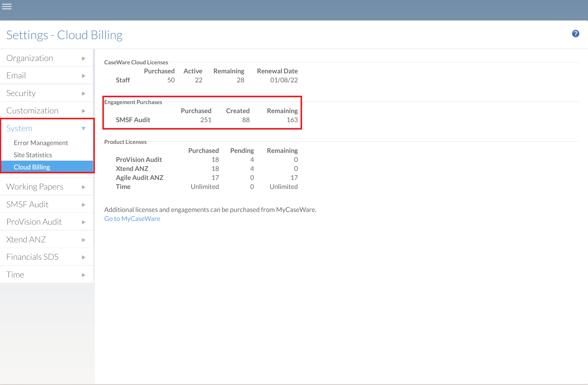This screenshot has width=588, height=385.
Task: Click Staff purchased value 50
Action: pos(171,80)
